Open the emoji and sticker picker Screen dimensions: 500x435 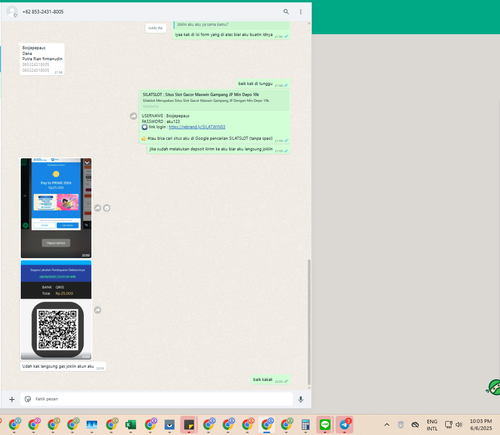pyautogui.click(x=28, y=399)
